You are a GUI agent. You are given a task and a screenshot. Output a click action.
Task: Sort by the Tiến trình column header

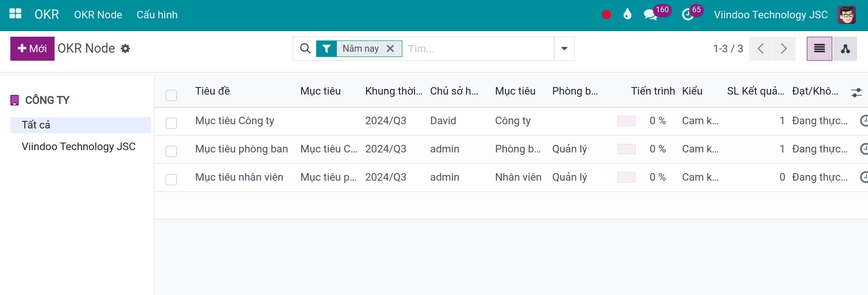click(x=653, y=91)
